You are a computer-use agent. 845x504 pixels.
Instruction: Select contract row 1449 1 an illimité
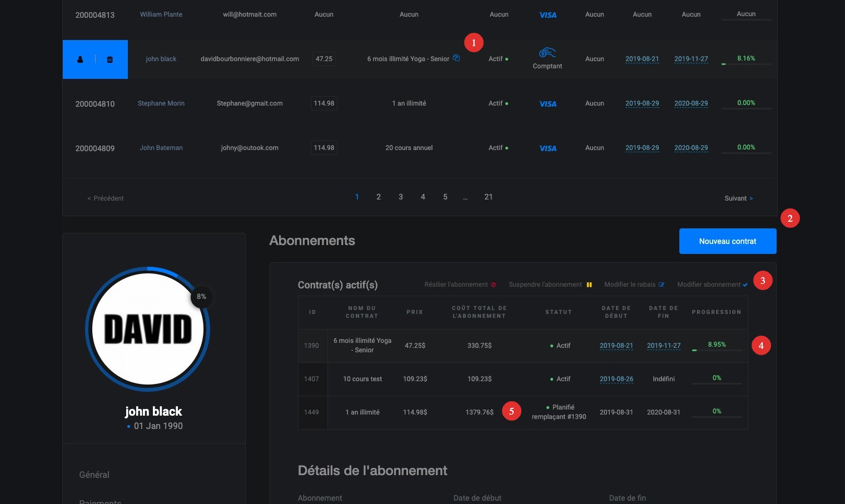[x=362, y=412]
